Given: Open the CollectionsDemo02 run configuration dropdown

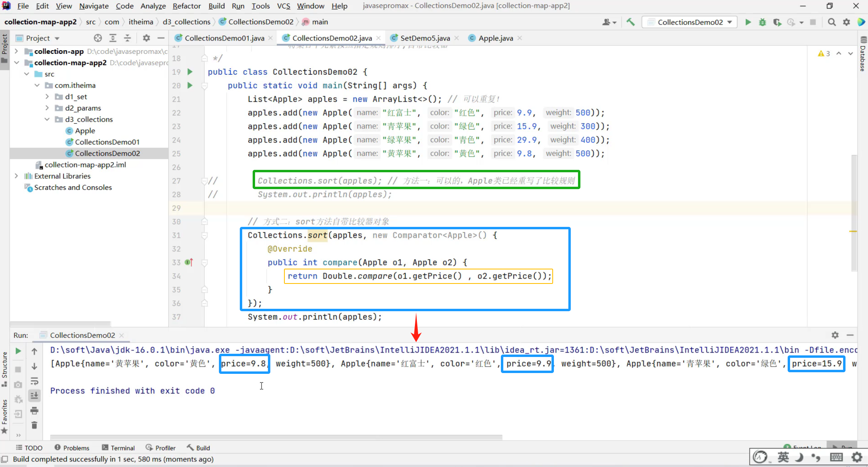Looking at the screenshot, I should (x=690, y=22).
